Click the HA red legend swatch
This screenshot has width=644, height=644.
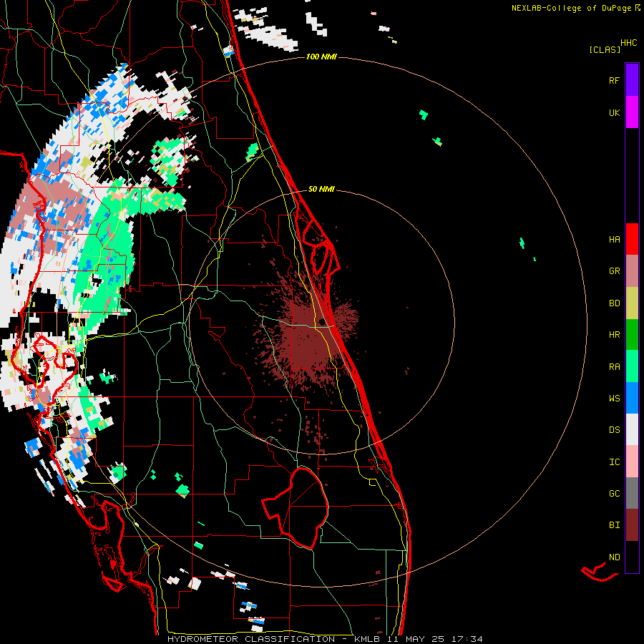[632, 239]
